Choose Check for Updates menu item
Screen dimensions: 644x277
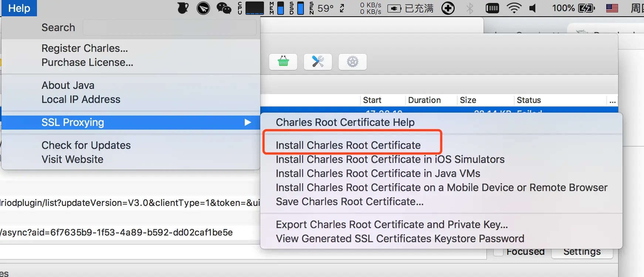[x=131, y=145]
